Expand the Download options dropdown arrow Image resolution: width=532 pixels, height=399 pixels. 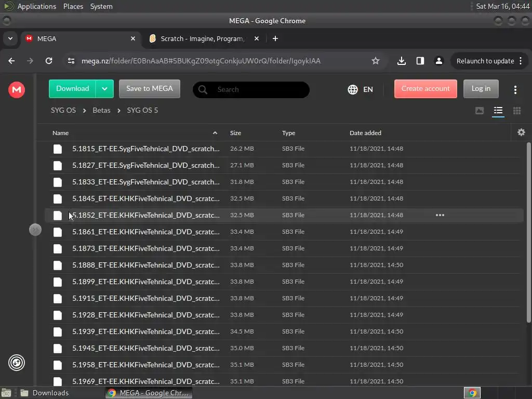[x=104, y=89]
